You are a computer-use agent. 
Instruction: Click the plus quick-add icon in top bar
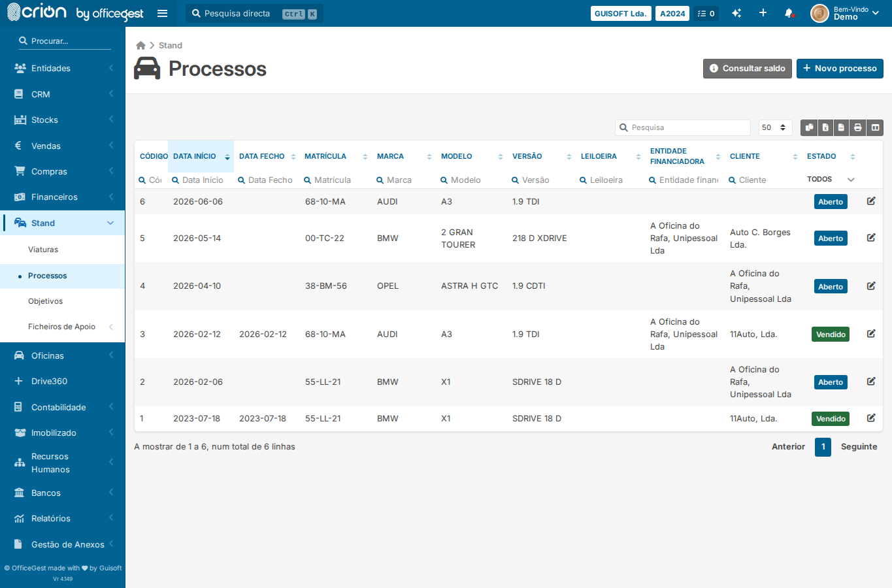click(763, 13)
